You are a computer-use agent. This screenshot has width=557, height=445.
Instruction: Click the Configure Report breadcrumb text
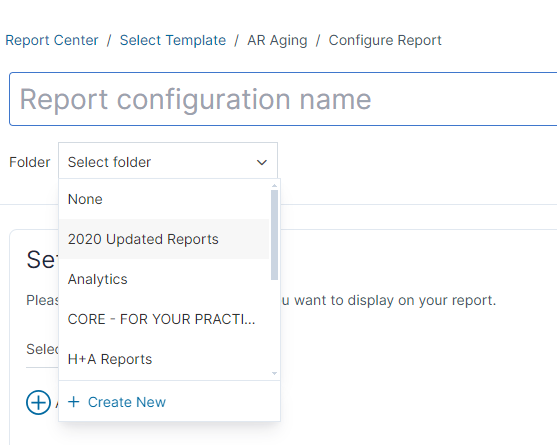(x=385, y=40)
